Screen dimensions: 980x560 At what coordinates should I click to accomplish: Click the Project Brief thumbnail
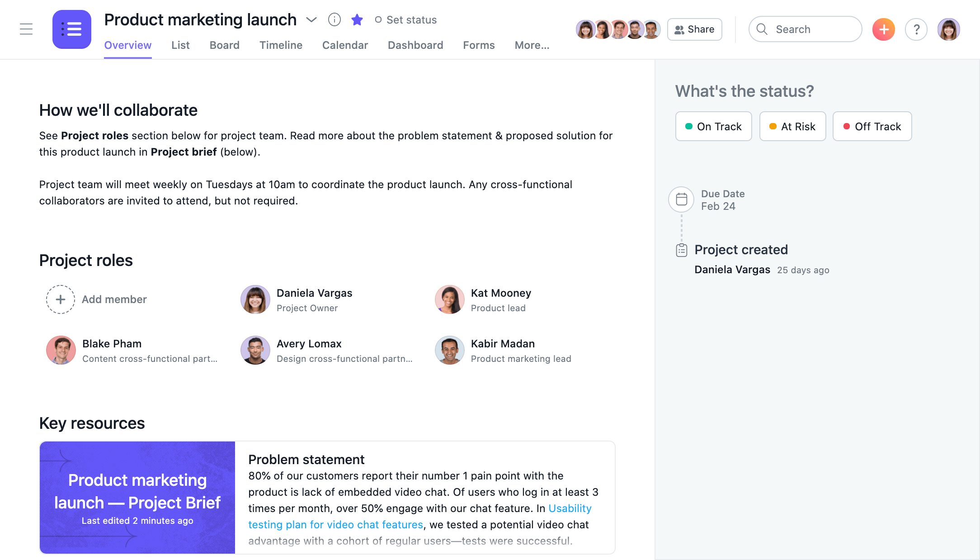coord(137,496)
